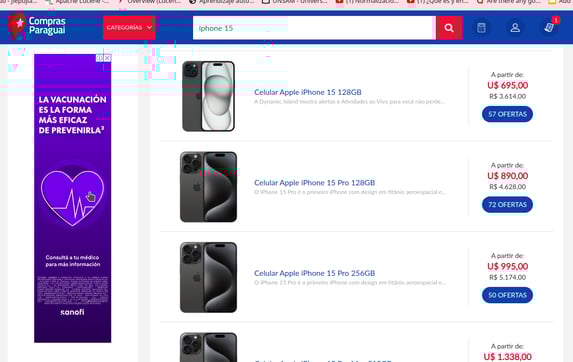This screenshot has height=362, width=573.
Task: Open the iPhone 15 128GB product image
Action: click(208, 96)
